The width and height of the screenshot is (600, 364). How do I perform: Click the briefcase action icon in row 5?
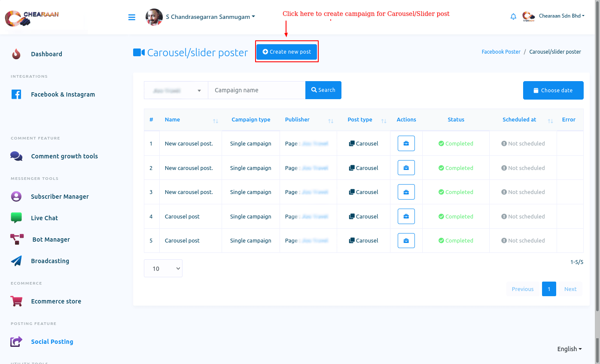click(x=406, y=240)
